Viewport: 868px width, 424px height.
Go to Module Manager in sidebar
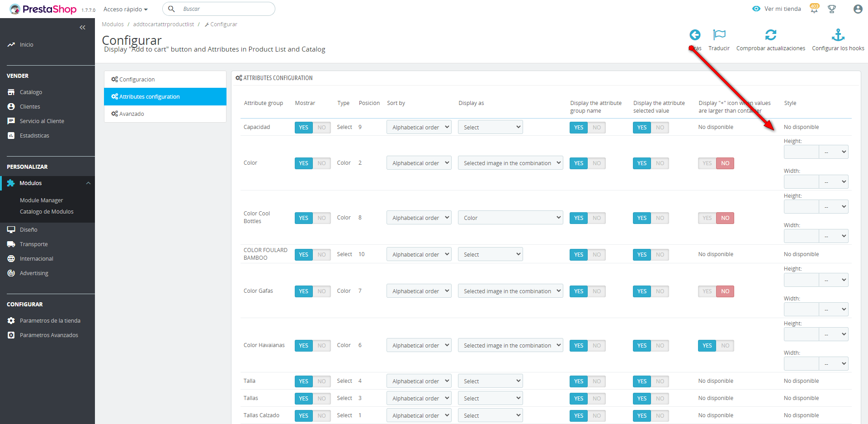tap(41, 200)
